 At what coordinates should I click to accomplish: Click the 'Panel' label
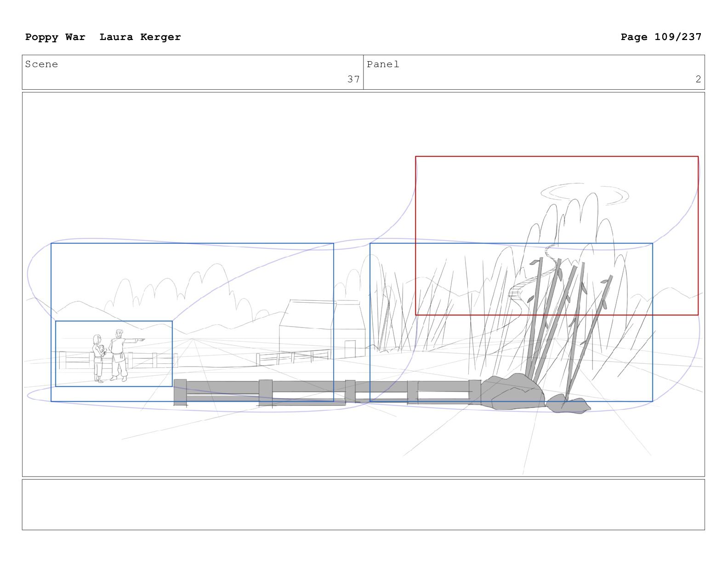383,64
